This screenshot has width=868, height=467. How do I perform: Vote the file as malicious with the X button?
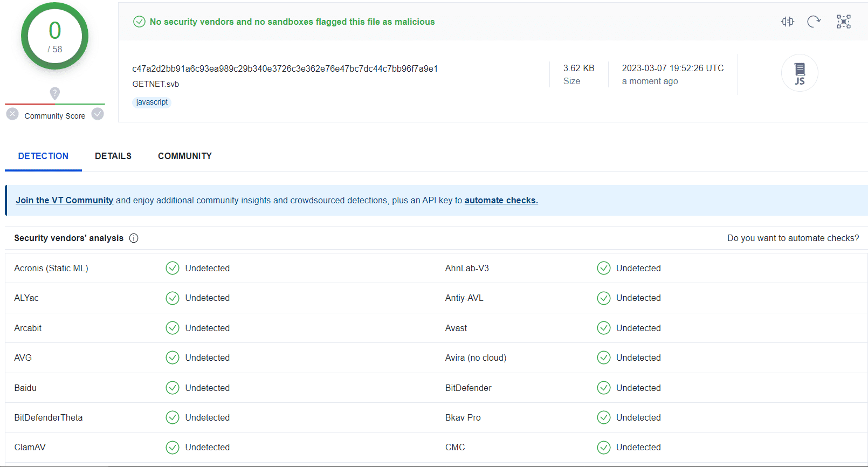tap(12, 114)
